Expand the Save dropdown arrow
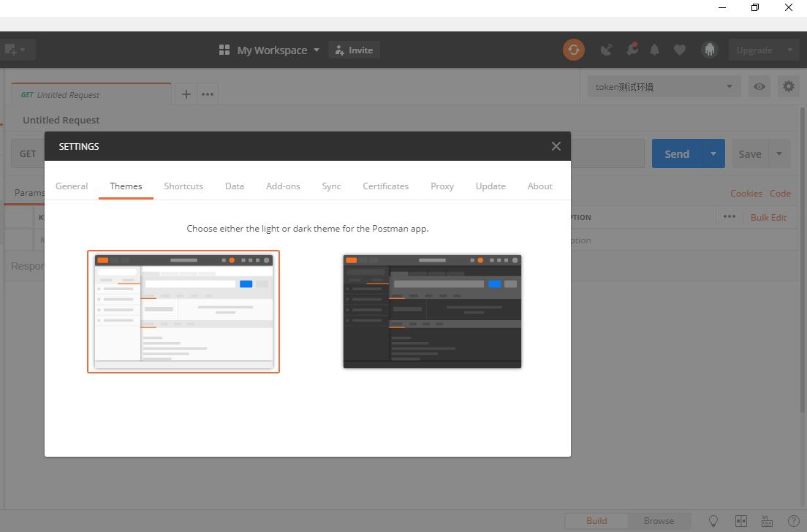Screen dimensions: 807x532 (779, 154)
